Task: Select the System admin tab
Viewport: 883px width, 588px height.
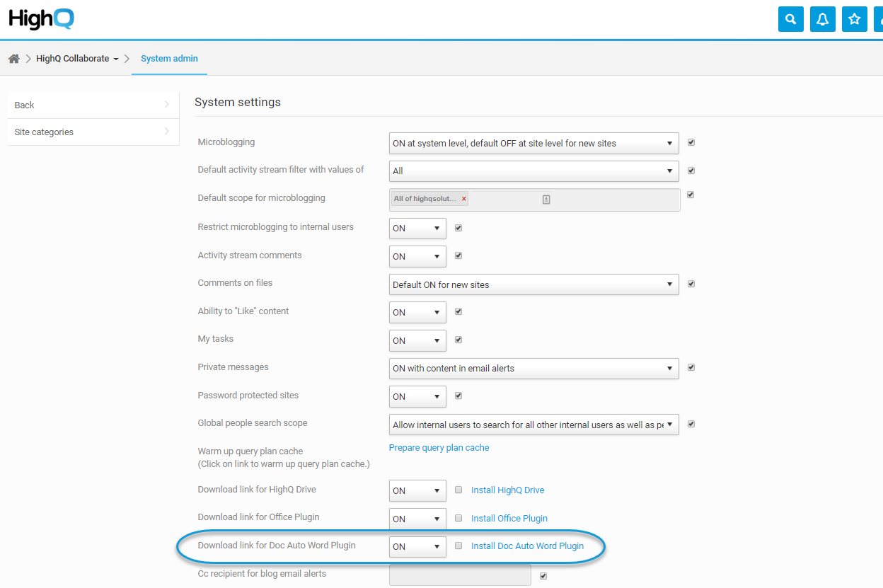Action: [169, 59]
